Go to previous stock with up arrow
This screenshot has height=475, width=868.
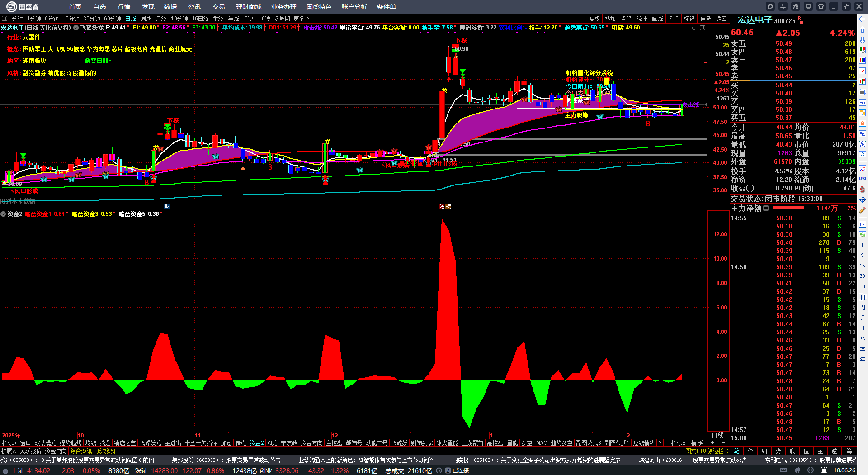click(863, 29)
